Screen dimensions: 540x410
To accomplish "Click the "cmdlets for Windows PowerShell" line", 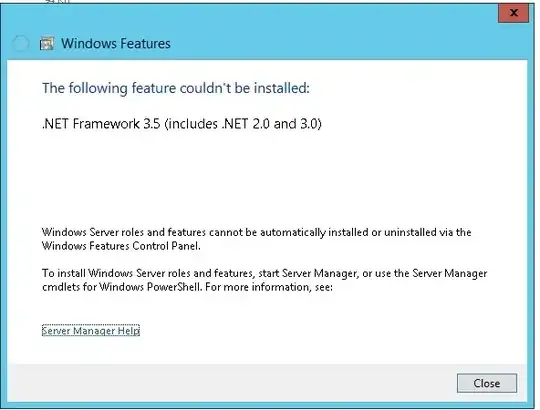I will [187, 287].
